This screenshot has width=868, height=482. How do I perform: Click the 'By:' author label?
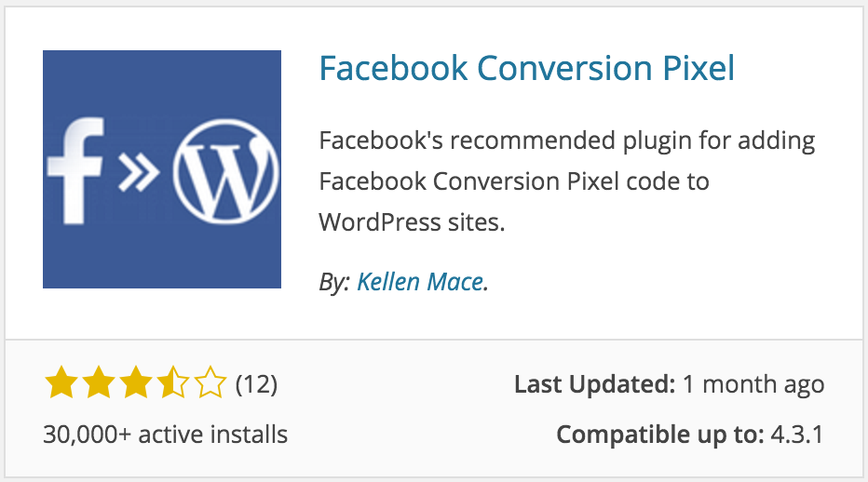click(334, 283)
